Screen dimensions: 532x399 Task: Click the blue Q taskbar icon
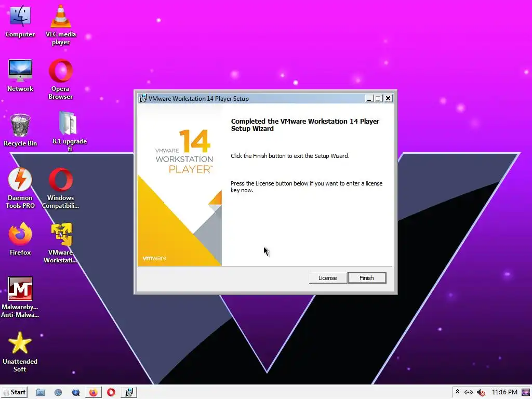coord(76,393)
